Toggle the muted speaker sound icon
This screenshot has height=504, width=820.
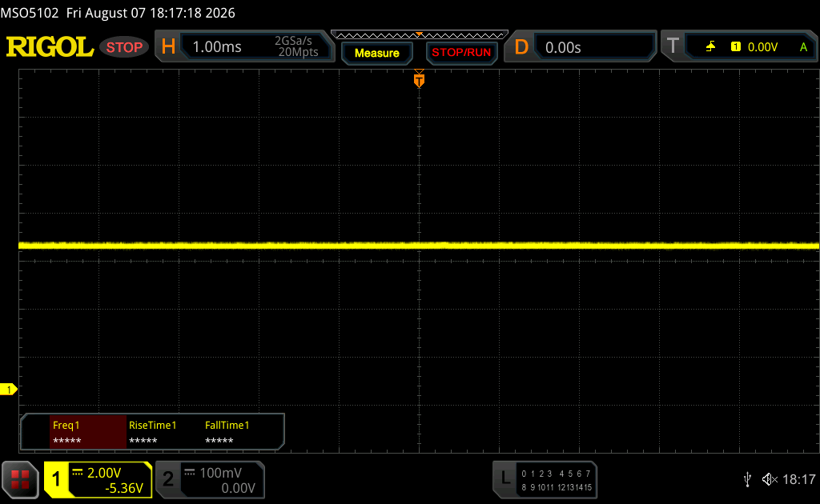pyautogui.click(x=770, y=479)
